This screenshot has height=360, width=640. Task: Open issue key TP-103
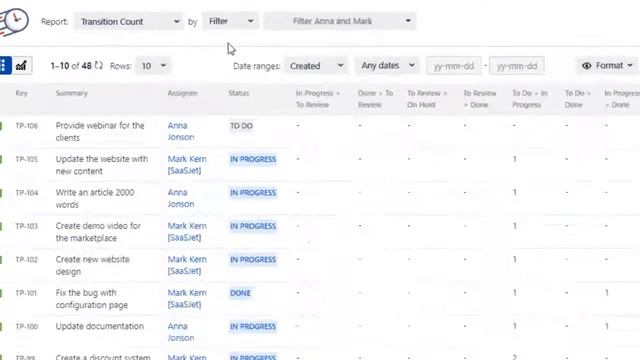[27, 226]
